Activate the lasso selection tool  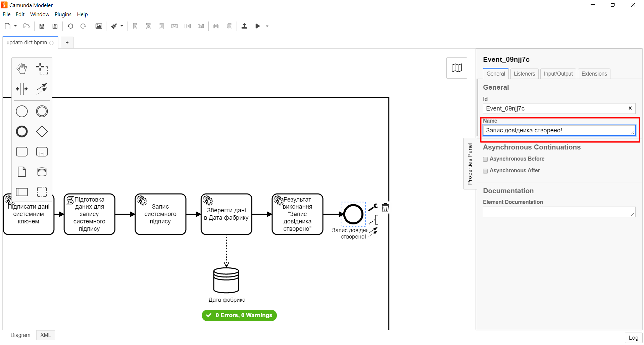tap(42, 69)
